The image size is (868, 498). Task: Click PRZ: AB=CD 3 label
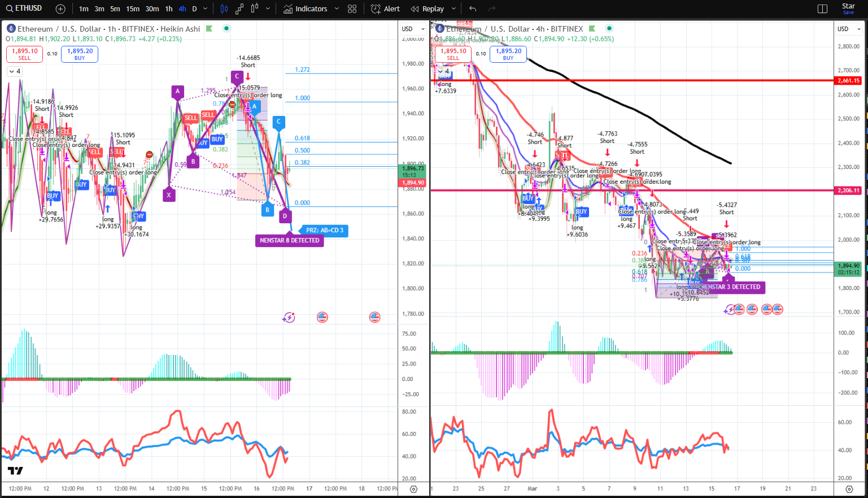pyautogui.click(x=324, y=230)
